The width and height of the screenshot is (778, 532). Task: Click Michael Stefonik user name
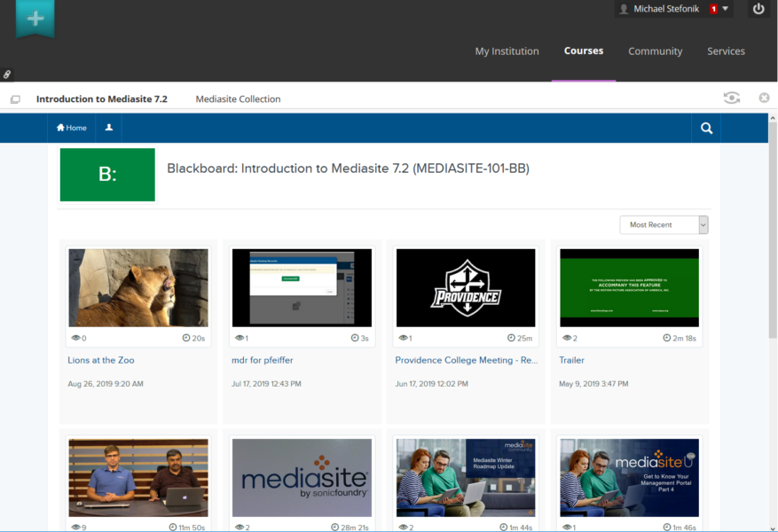coord(666,9)
